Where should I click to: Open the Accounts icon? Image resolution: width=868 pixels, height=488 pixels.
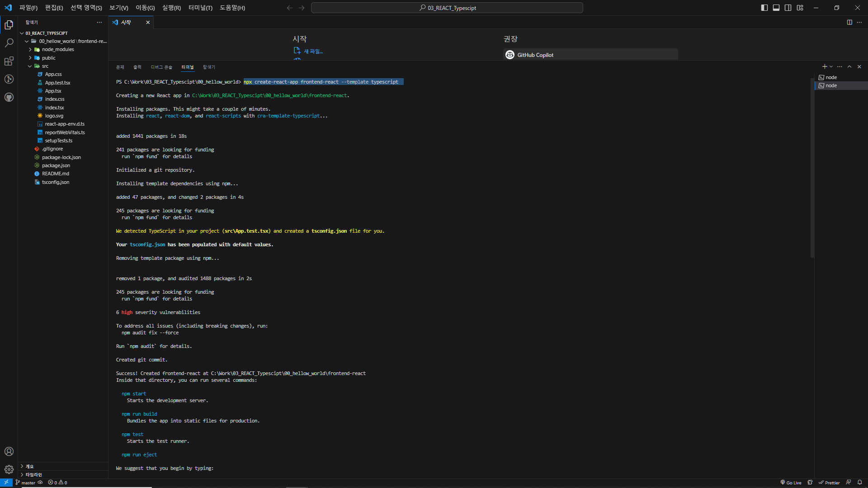(x=9, y=451)
